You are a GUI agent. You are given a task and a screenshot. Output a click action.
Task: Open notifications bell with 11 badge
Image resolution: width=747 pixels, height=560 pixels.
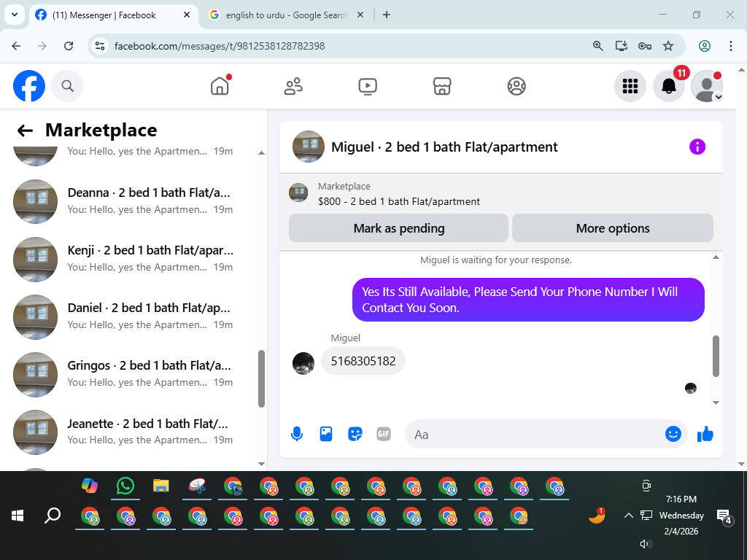point(669,86)
